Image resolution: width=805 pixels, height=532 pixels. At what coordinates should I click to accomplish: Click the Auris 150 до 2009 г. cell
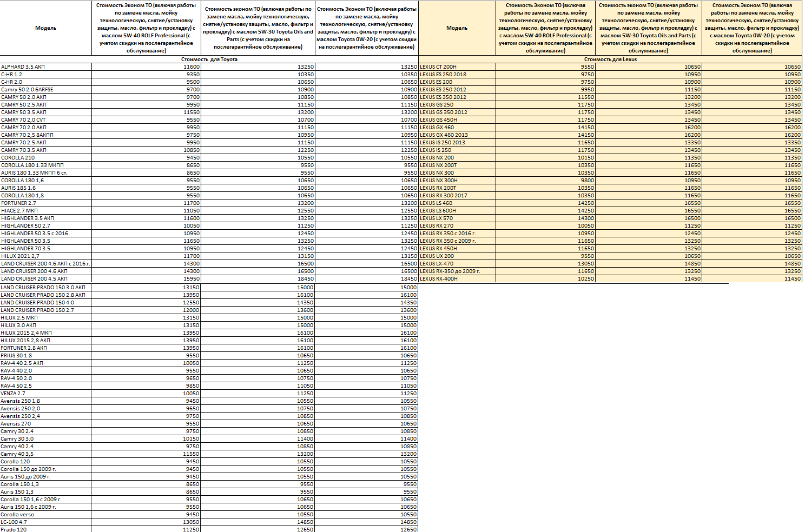coord(46,477)
